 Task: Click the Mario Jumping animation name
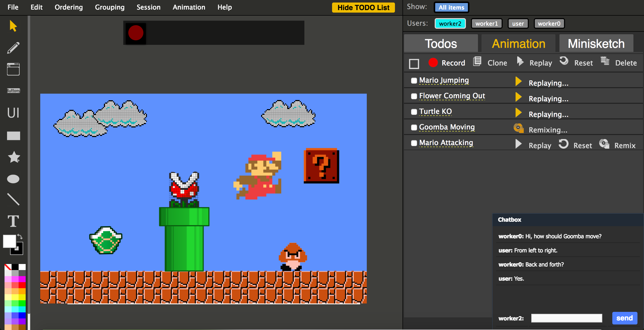click(444, 80)
